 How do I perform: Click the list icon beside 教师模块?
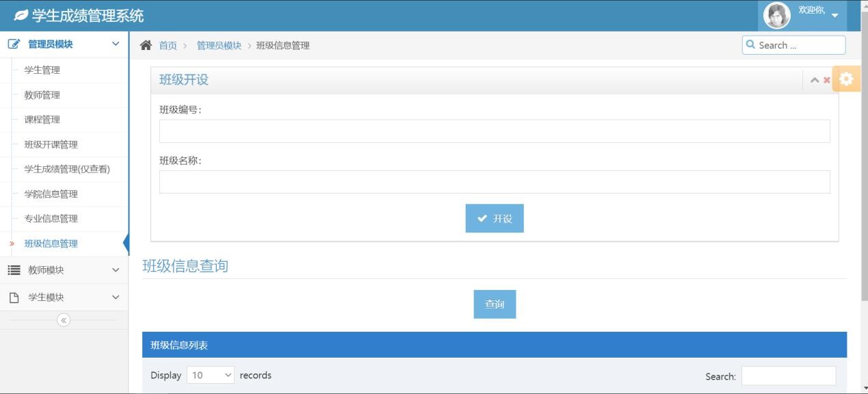(14, 270)
